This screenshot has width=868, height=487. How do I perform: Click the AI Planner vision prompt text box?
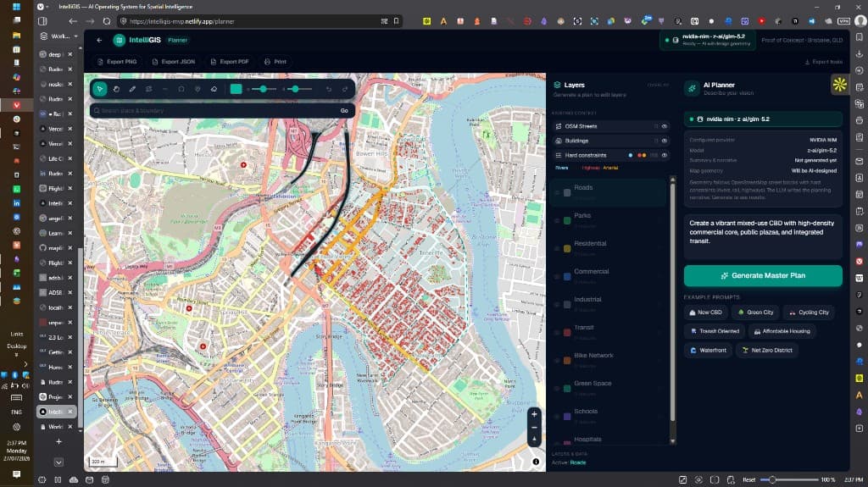point(763,237)
